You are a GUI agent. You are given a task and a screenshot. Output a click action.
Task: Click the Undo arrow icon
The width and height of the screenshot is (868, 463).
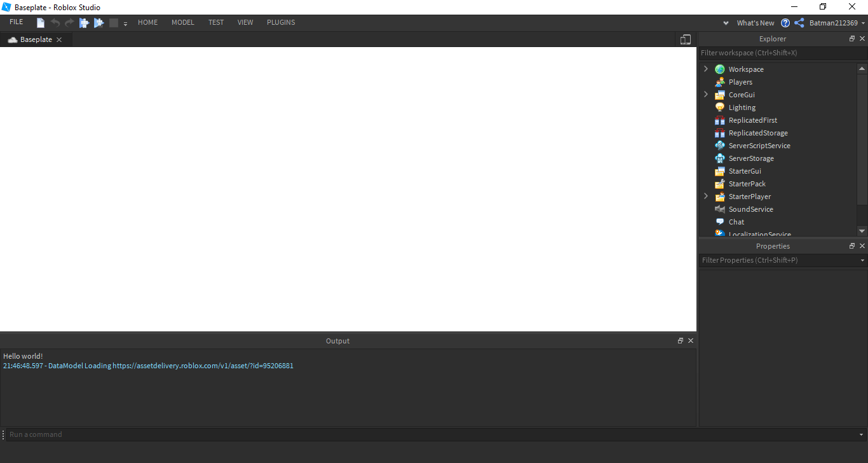[55, 23]
